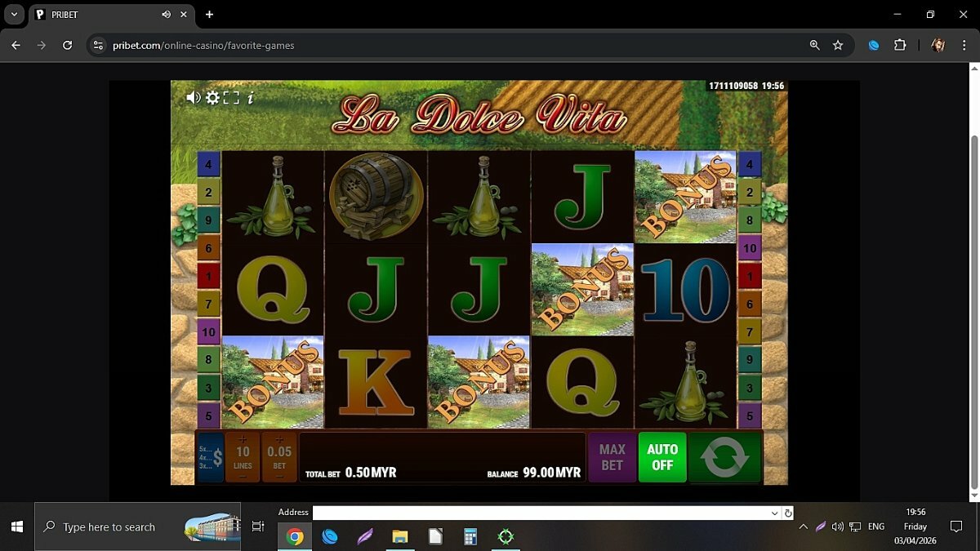Select the PRIBET browser tab
This screenshot has width=980, height=551.
coord(98,15)
